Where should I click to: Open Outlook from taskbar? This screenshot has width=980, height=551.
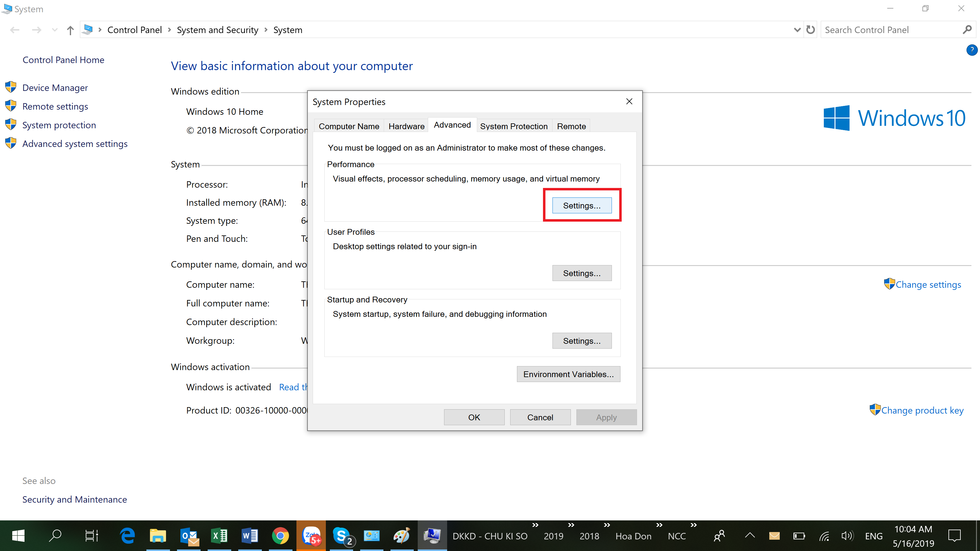(189, 536)
